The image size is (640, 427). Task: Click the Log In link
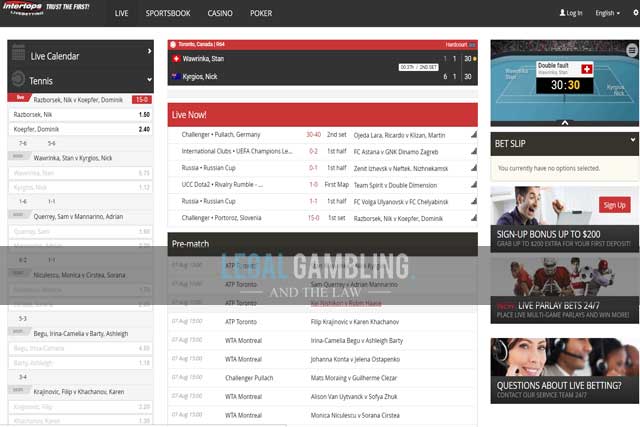(571, 13)
